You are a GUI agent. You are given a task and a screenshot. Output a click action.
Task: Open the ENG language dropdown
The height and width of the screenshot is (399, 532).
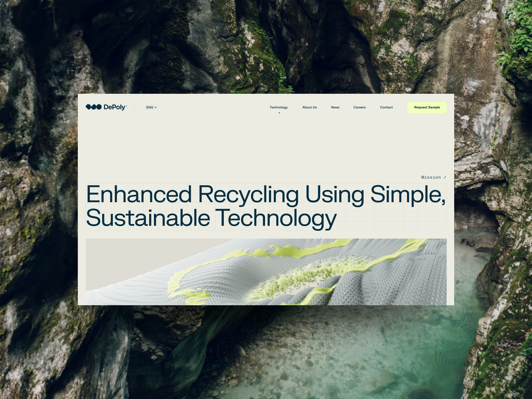(x=150, y=107)
